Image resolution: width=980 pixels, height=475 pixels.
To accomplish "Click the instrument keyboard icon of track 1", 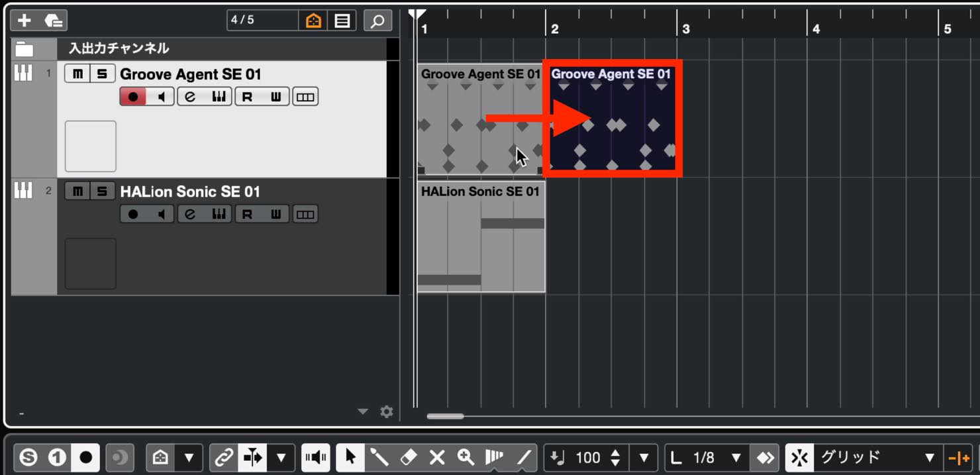I will click(23, 74).
